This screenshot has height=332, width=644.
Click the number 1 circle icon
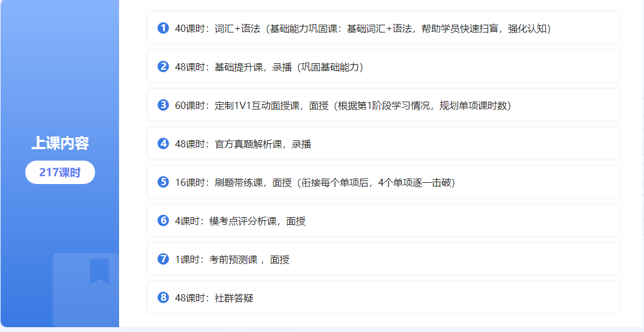click(x=163, y=28)
